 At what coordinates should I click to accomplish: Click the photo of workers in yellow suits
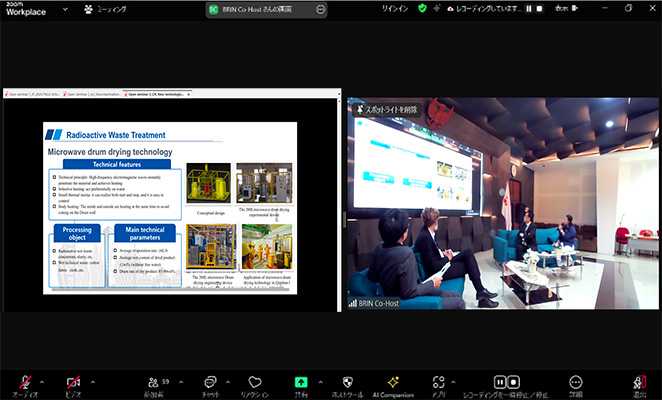(x=266, y=247)
